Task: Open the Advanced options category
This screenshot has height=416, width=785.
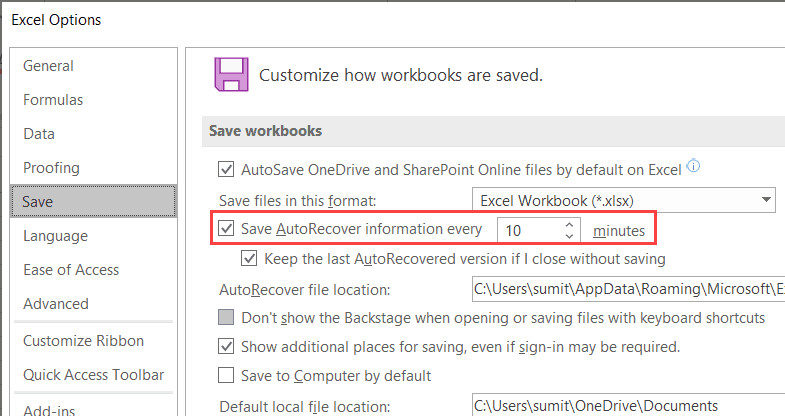Action: tap(56, 303)
